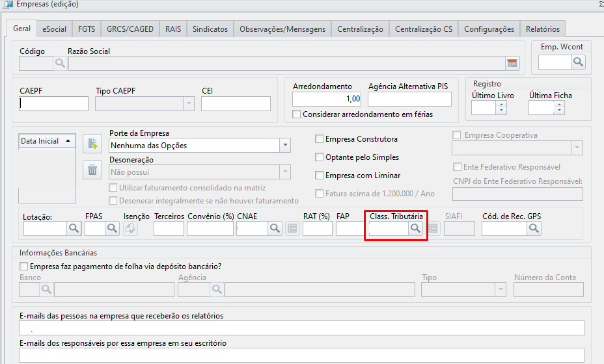Go to the Configurações tab
This screenshot has height=364, width=604.
coord(489,29)
